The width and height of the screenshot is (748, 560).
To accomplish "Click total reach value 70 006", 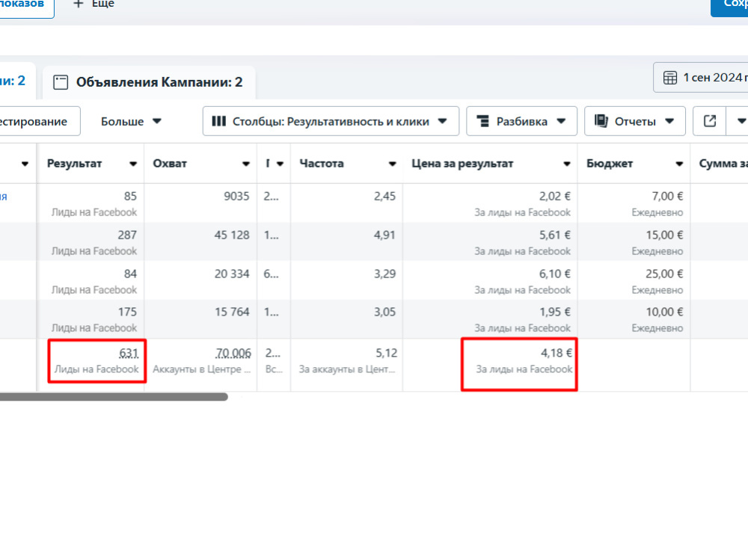I will (x=233, y=353).
